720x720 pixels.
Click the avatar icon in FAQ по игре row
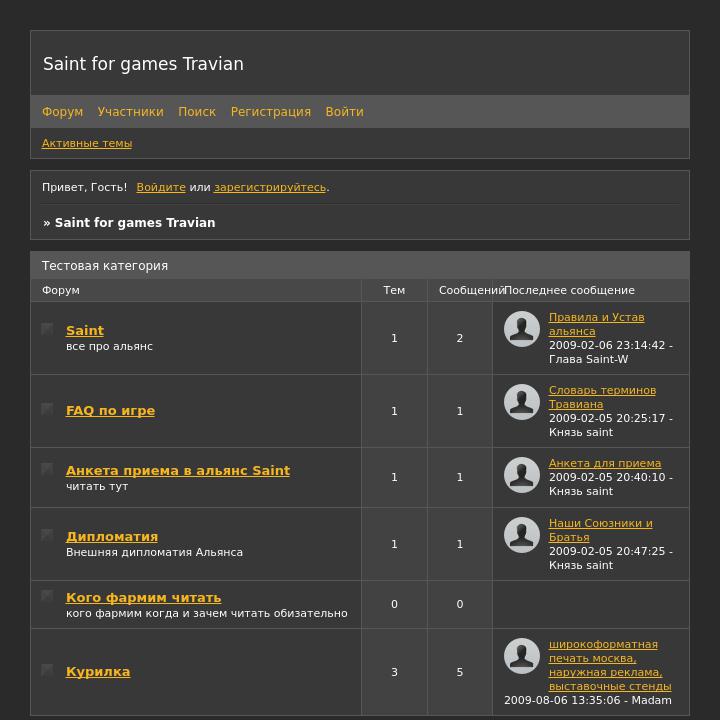tap(522, 402)
